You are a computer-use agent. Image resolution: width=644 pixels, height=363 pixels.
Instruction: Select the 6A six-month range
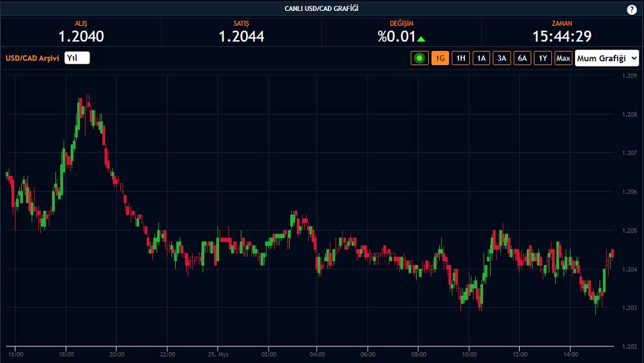pyautogui.click(x=522, y=58)
